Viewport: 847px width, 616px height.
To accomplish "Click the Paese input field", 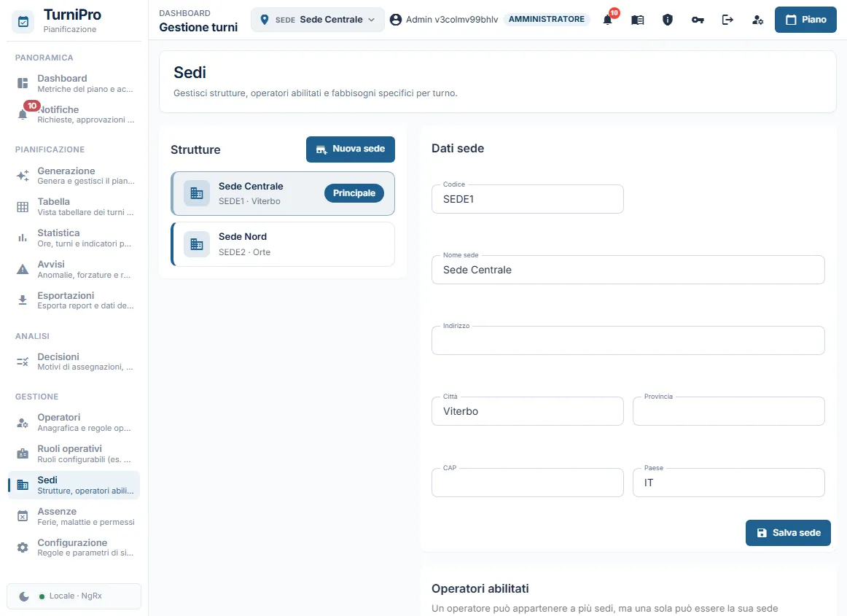I will click(729, 483).
